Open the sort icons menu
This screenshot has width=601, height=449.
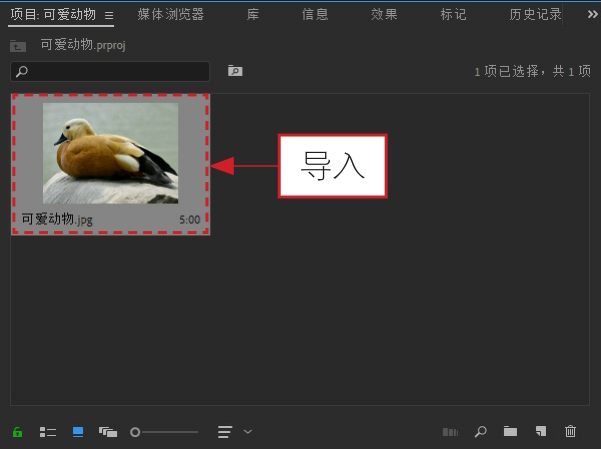[x=225, y=432]
